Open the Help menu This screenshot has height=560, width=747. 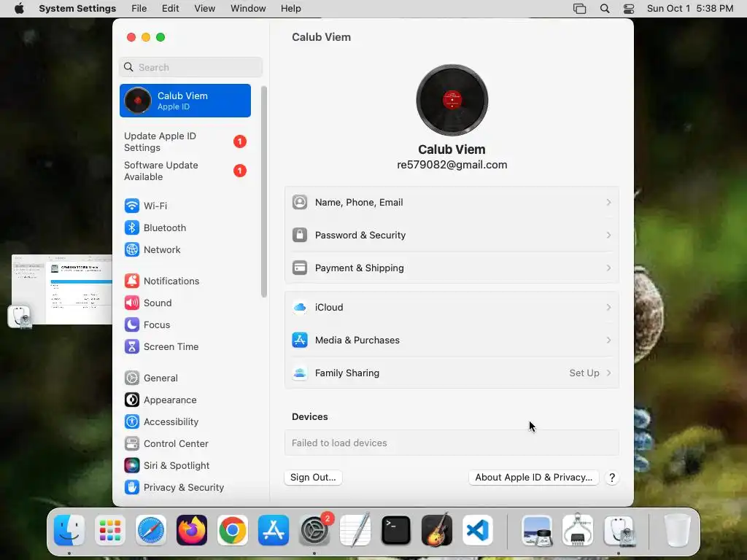[x=290, y=9]
